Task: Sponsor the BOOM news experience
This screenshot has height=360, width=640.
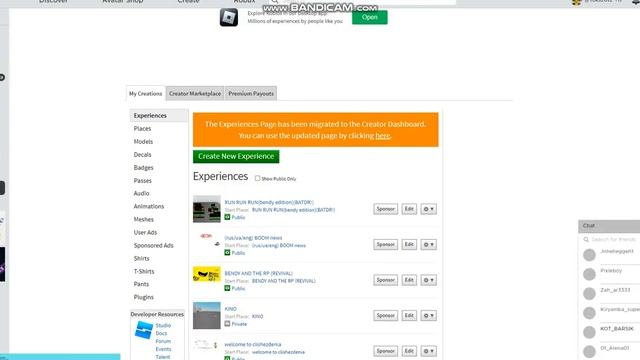Action: coord(385,244)
